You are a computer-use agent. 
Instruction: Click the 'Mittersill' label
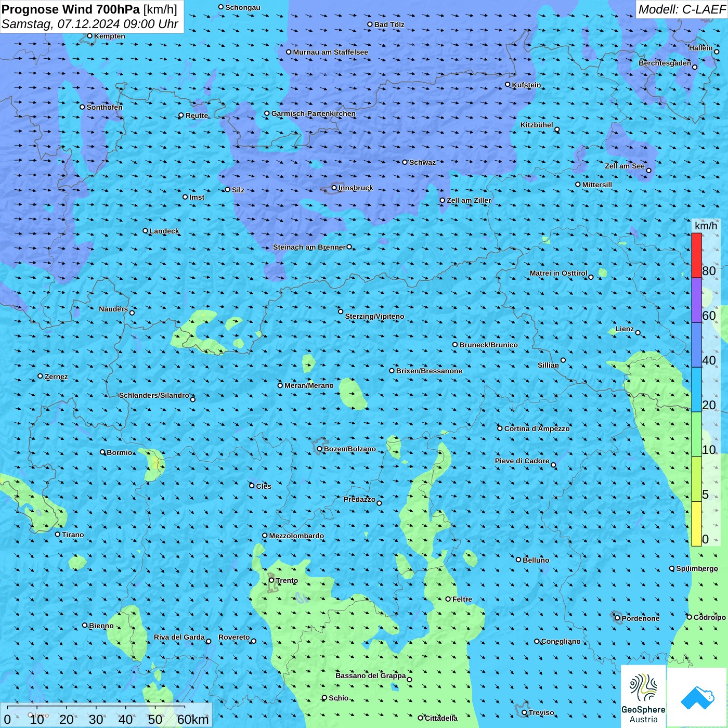[597, 185]
